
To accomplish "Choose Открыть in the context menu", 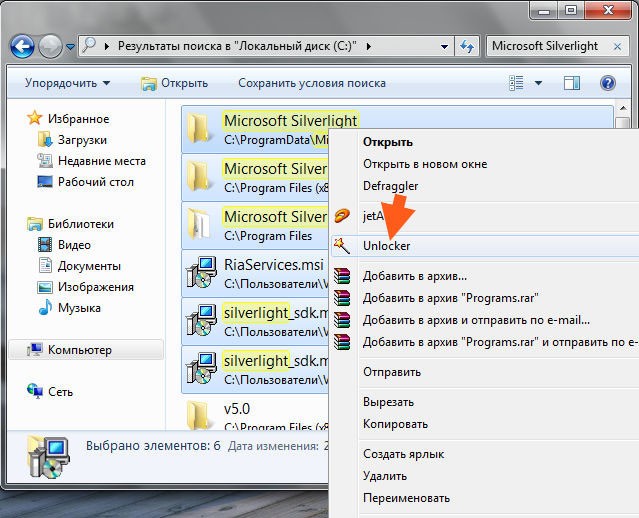I will click(x=388, y=142).
